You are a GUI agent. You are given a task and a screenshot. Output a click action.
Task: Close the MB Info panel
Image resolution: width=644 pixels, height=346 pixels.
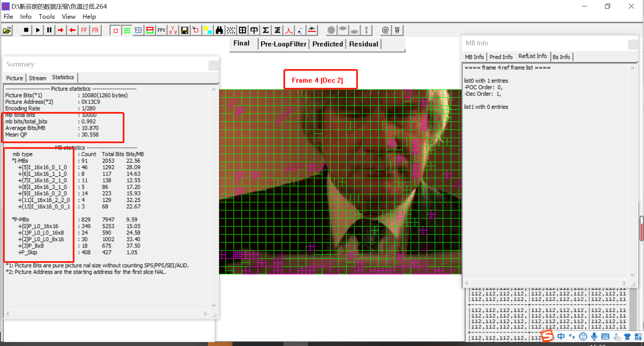point(633,45)
